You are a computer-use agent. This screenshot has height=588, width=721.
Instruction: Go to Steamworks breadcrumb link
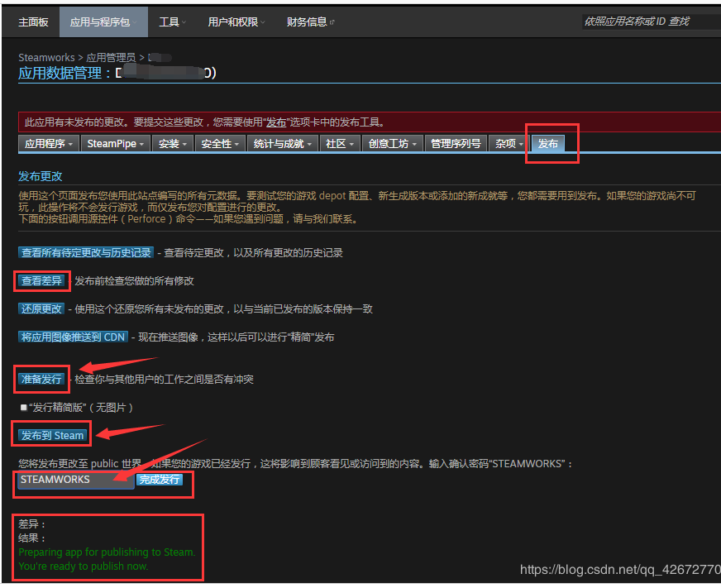click(46, 58)
